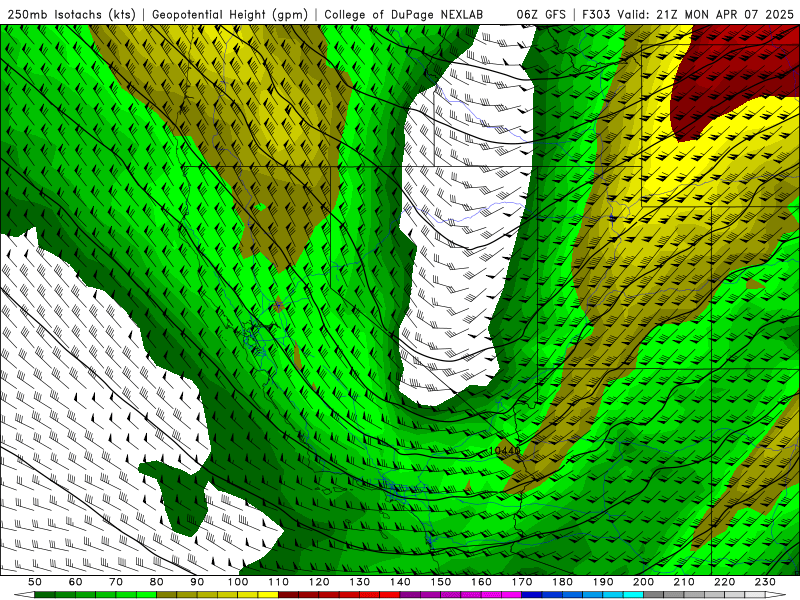Select the '100' color bar value
The width and height of the screenshot is (800, 600).
click(x=238, y=582)
